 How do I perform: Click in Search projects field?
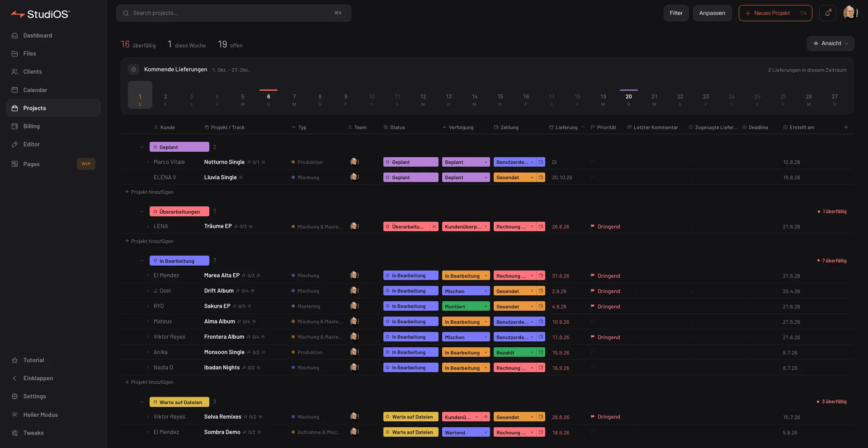tap(233, 13)
